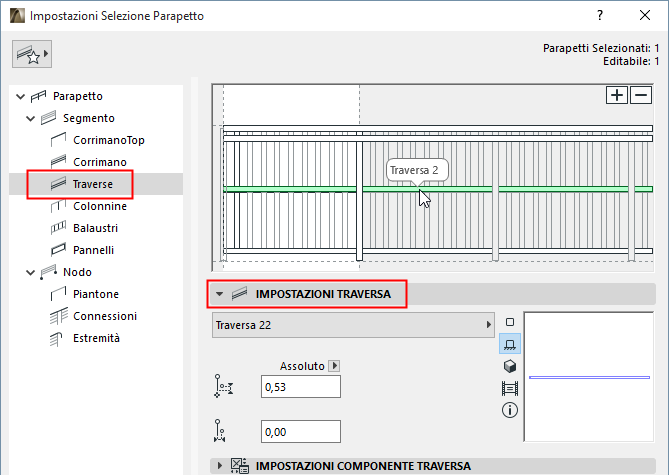Select the 2D symbol preview icon
This screenshot has width=669, height=475.
[x=510, y=344]
